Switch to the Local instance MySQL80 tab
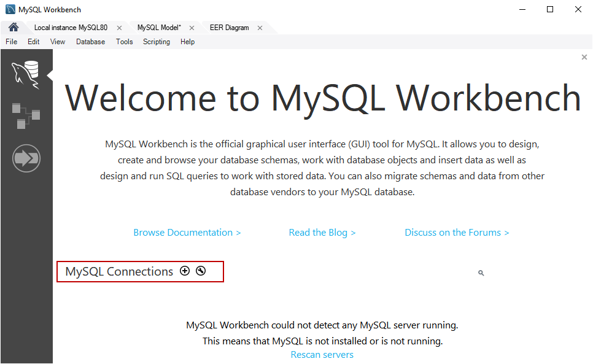593x364 pixels. pyautogui.click(x=71, y=28)
